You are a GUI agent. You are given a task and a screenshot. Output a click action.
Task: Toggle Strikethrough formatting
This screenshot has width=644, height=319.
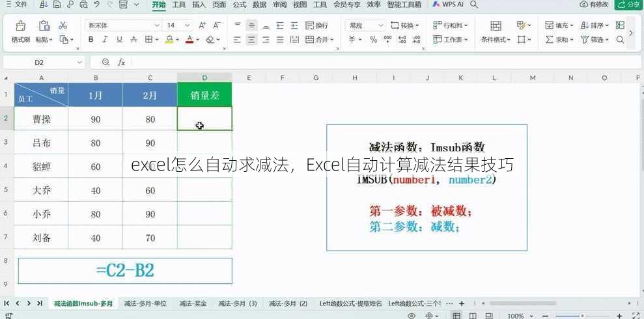coord(133,40)
